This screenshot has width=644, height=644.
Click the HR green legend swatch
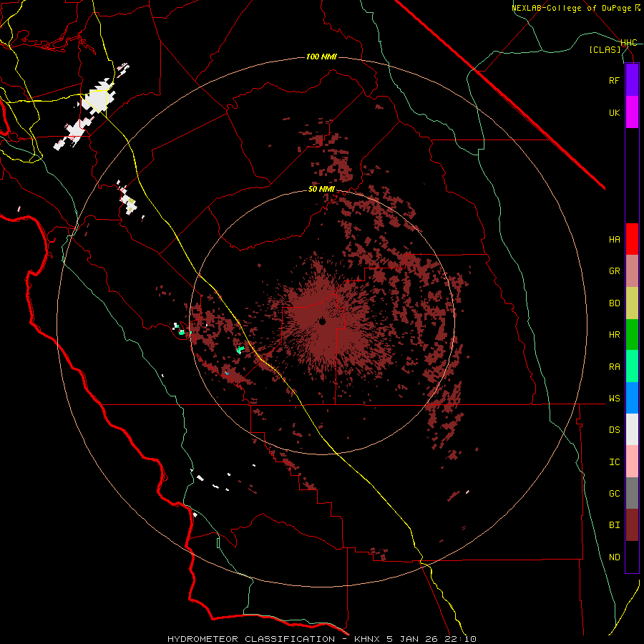coord(632,335)
